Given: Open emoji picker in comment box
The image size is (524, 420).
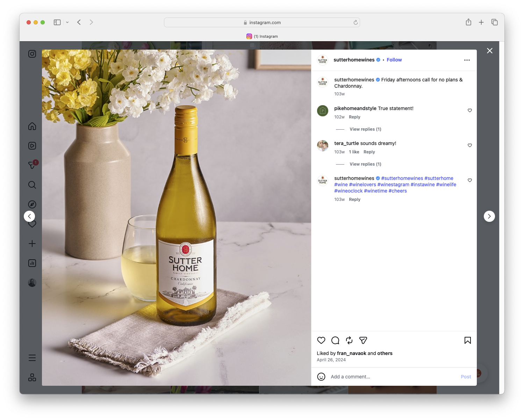Looking at the screenshot, I should (x=321, y=377).
